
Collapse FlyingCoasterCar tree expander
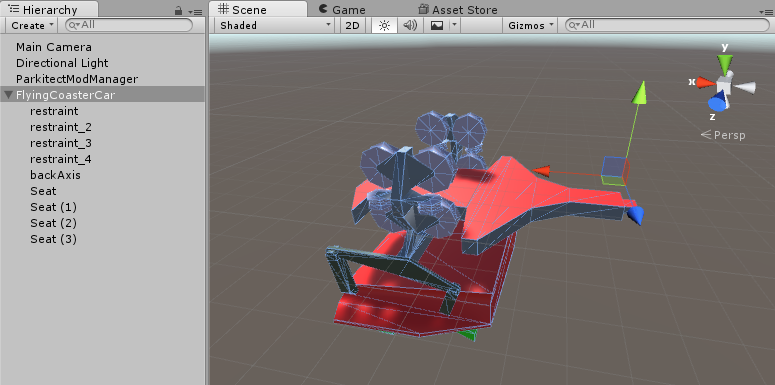(8, 94)
